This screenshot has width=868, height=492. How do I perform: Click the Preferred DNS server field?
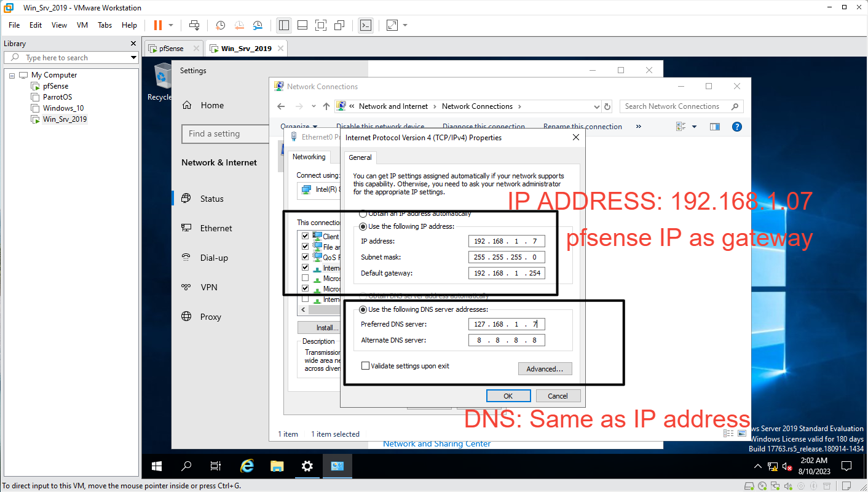click(x=507, y=324)
